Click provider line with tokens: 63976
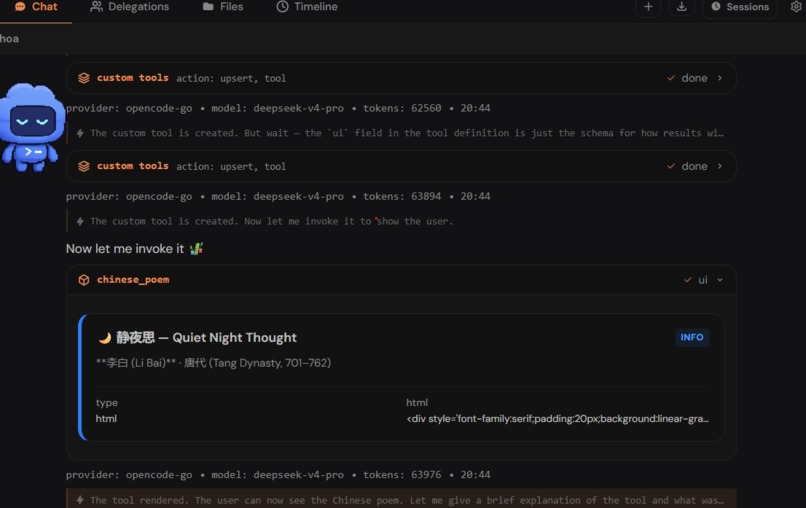Viewport: 806px width, 508px height. point(278,475)
